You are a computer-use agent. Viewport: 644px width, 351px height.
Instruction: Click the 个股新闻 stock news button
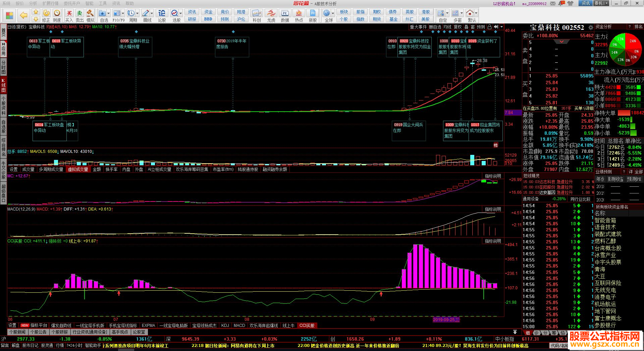click(17, 332)
